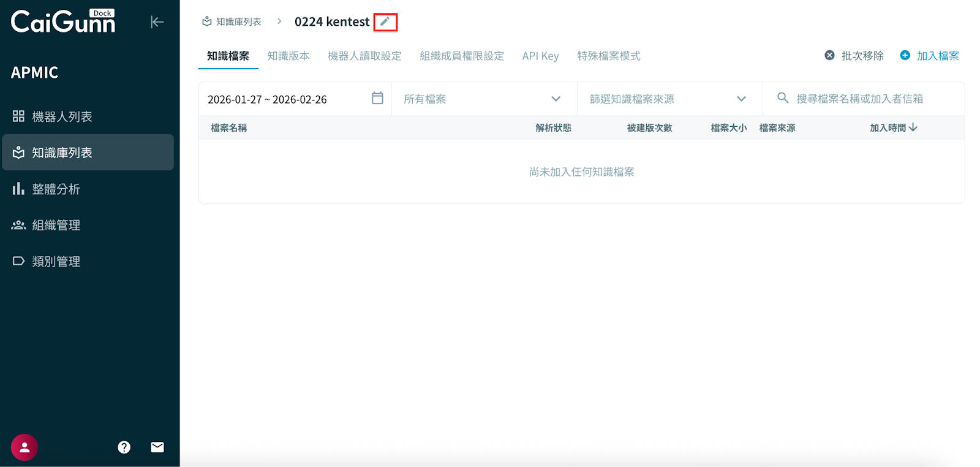Expand the 篩選知識檔案來源 dropdown
Image resolution: width=980 pixels, height=467 pixels.
(x=741, y=99)
